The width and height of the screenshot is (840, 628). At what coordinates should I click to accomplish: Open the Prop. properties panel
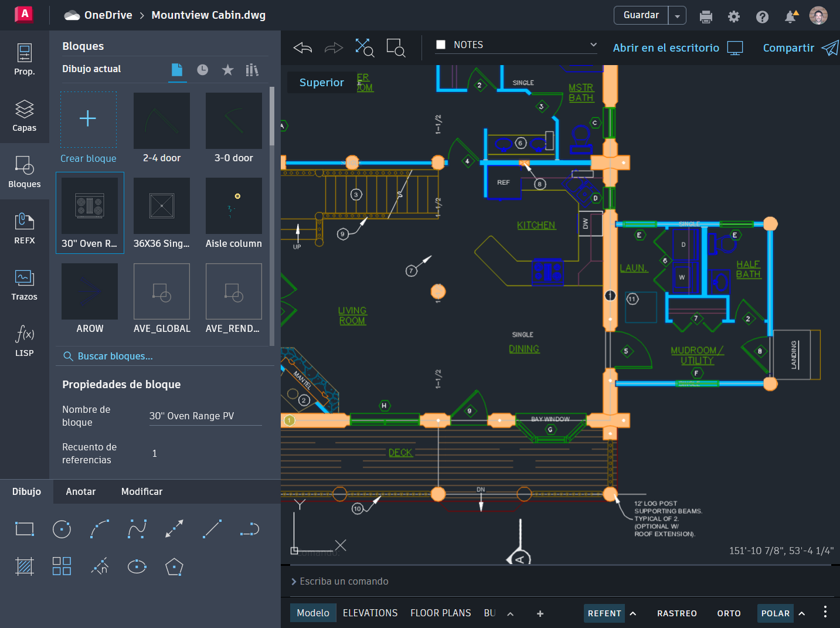(x=25, y=59)
